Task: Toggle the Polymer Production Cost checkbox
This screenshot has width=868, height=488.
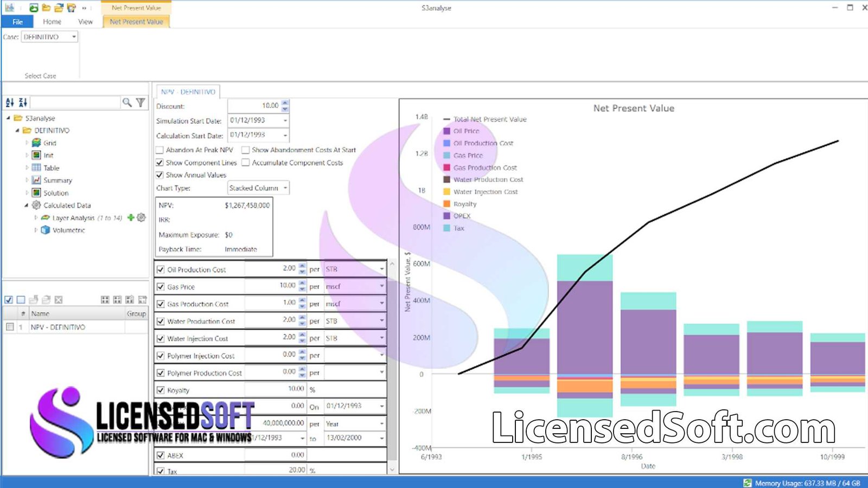Action: pos(161,373)
